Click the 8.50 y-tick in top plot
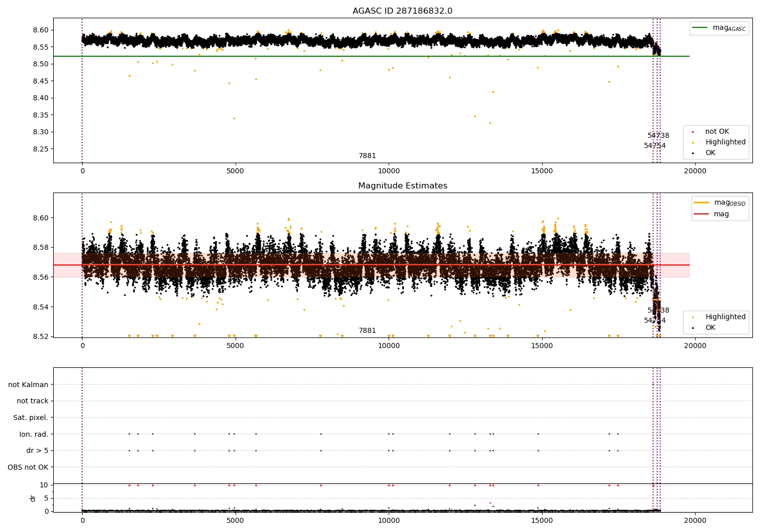Image resolution: width=760 pixels, height=532 pixels. tap(40, 64)
